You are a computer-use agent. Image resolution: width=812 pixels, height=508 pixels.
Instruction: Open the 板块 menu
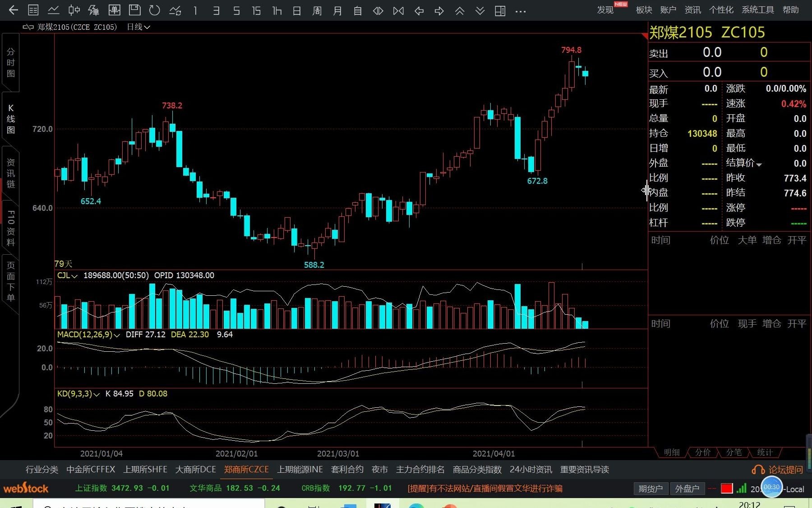coord(644,10)
